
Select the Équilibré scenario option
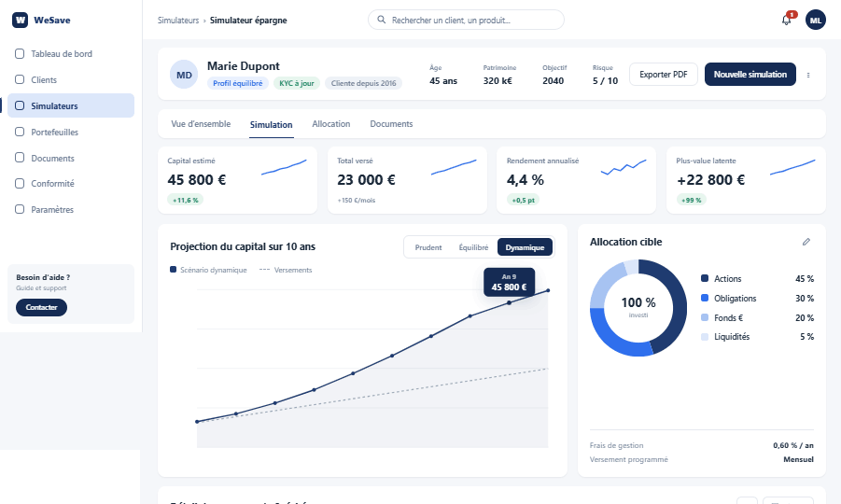click(473, 247)
